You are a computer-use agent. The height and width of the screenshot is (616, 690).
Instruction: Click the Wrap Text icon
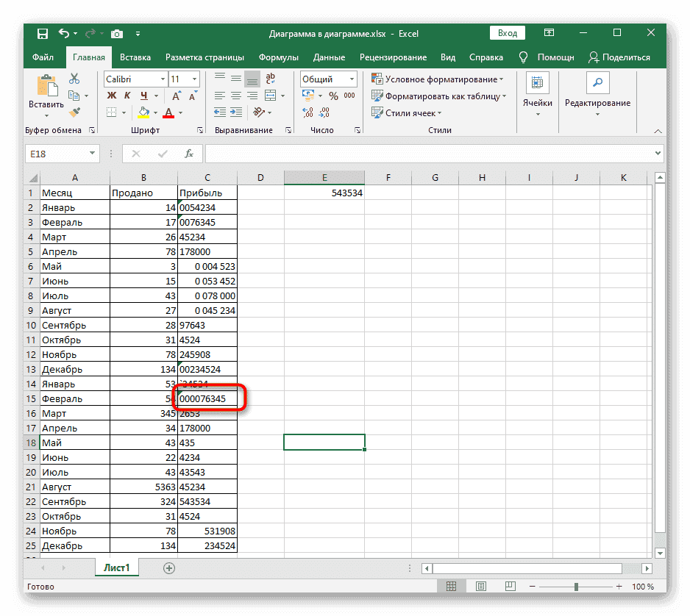pos(271,79)
